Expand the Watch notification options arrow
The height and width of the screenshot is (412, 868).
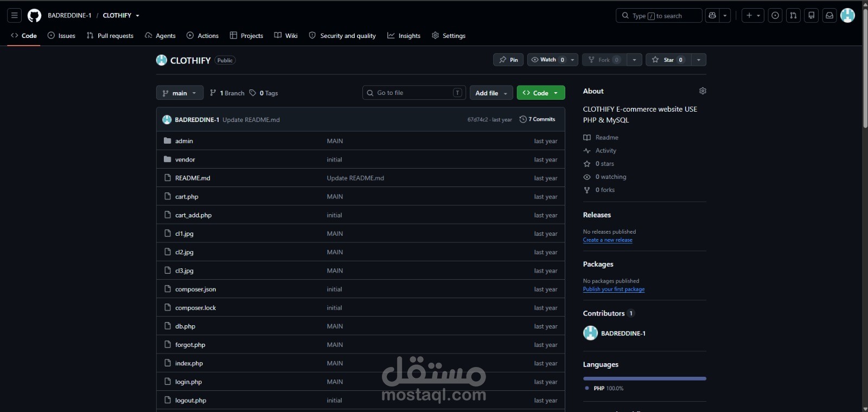572,60
